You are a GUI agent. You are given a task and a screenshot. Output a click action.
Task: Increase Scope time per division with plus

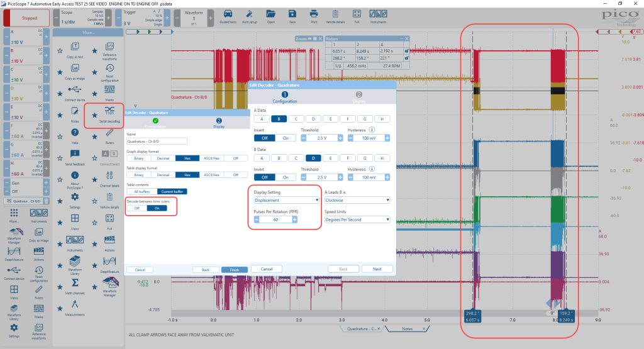pyautogui.click(x=108, y=18)
